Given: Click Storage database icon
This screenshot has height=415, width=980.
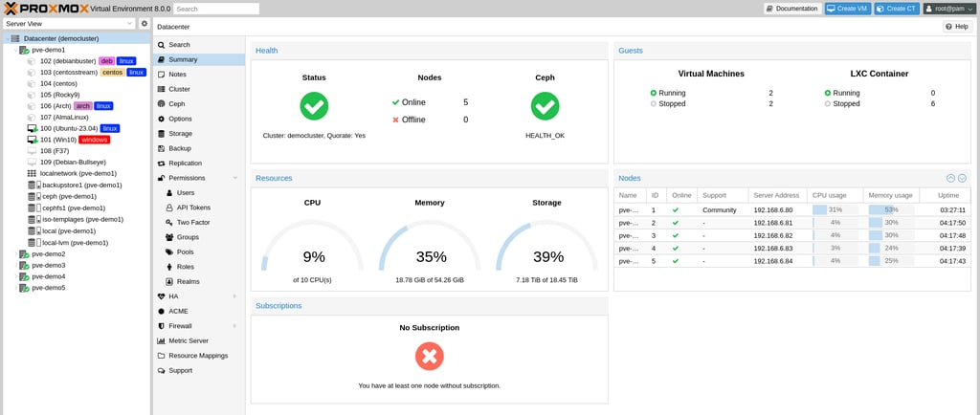Looking at the screenshot, I should [162, 134].
